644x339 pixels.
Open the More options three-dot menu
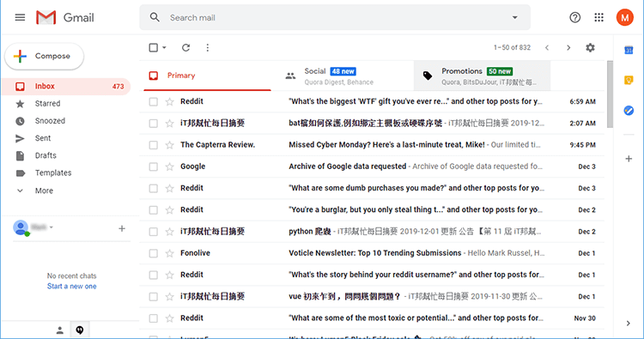pos(208,47)
